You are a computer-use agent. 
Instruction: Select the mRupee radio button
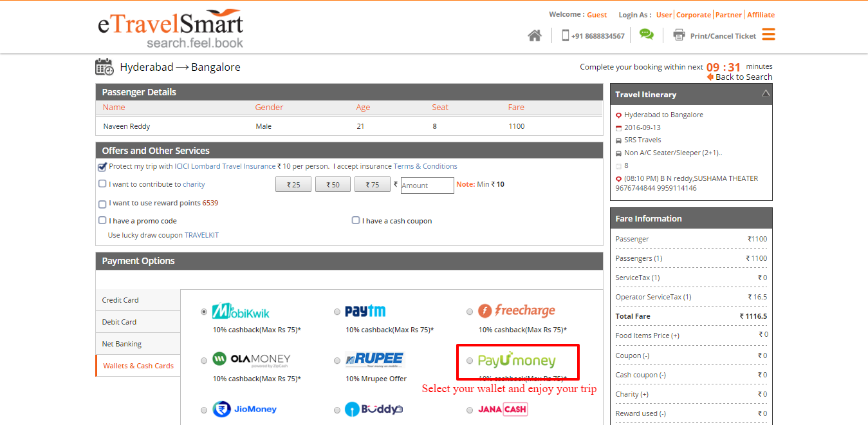pos(337,361)
